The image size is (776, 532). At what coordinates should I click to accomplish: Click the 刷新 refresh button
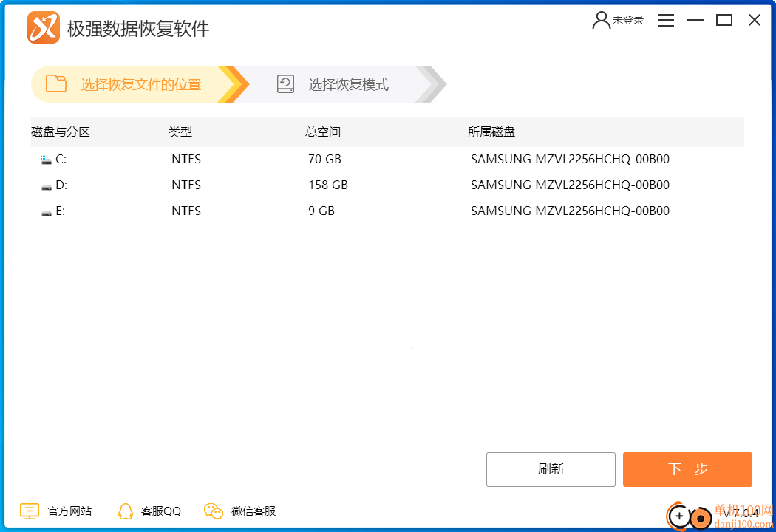(551, 469)
